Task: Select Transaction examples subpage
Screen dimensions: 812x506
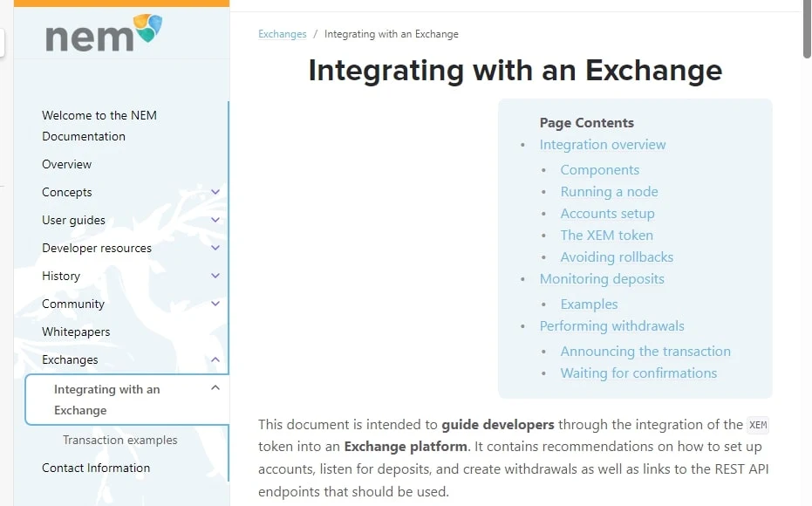Action: click(x=120, y=440)
